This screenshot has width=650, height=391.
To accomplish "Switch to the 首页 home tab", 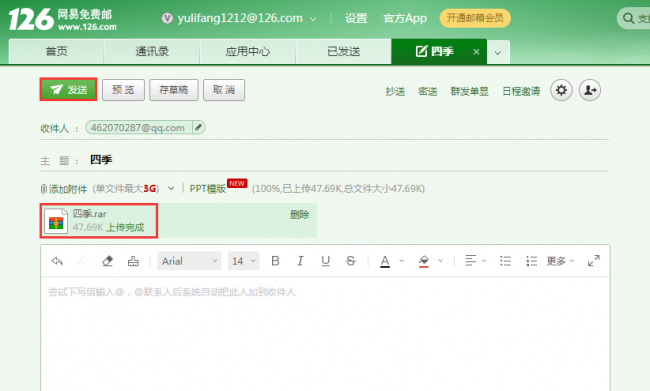I will (x=56, y=51).
